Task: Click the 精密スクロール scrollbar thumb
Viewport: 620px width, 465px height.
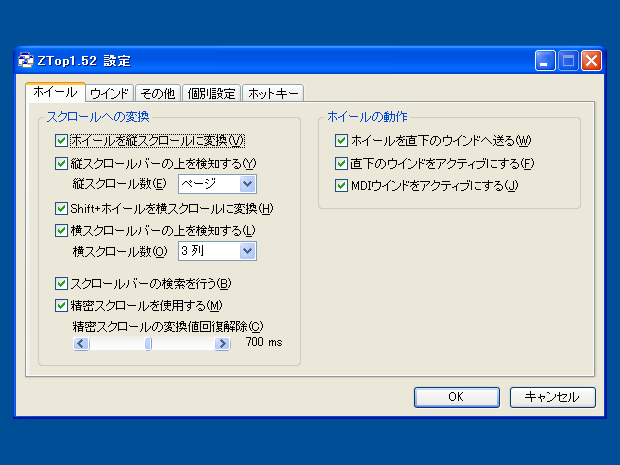Action: [148, 344]
